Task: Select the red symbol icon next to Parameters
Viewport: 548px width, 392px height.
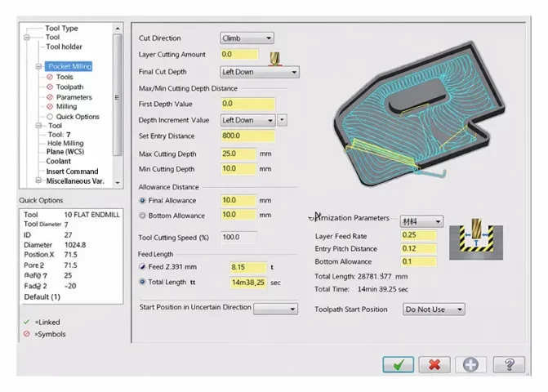Action: [x=50, y=97]
